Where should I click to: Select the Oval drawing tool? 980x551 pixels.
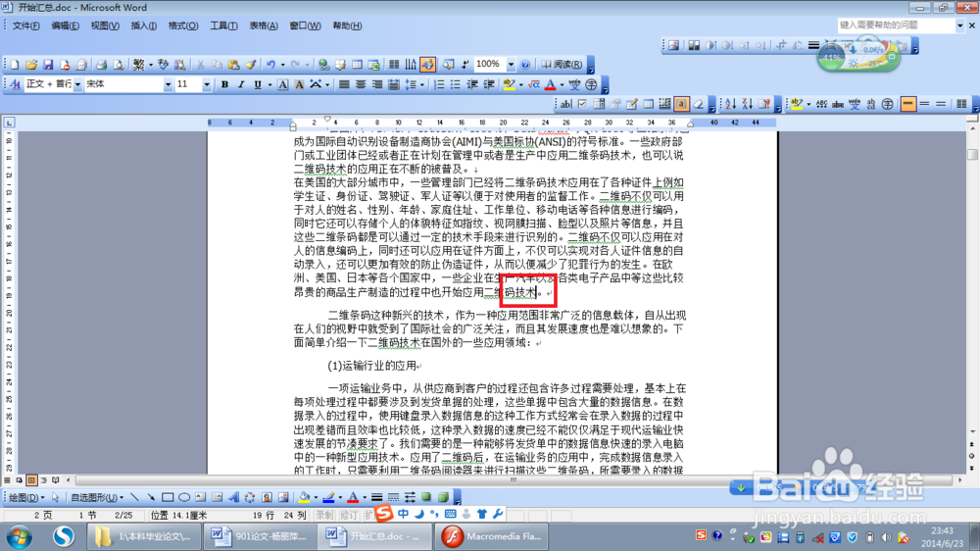click(x=184, y=497)
